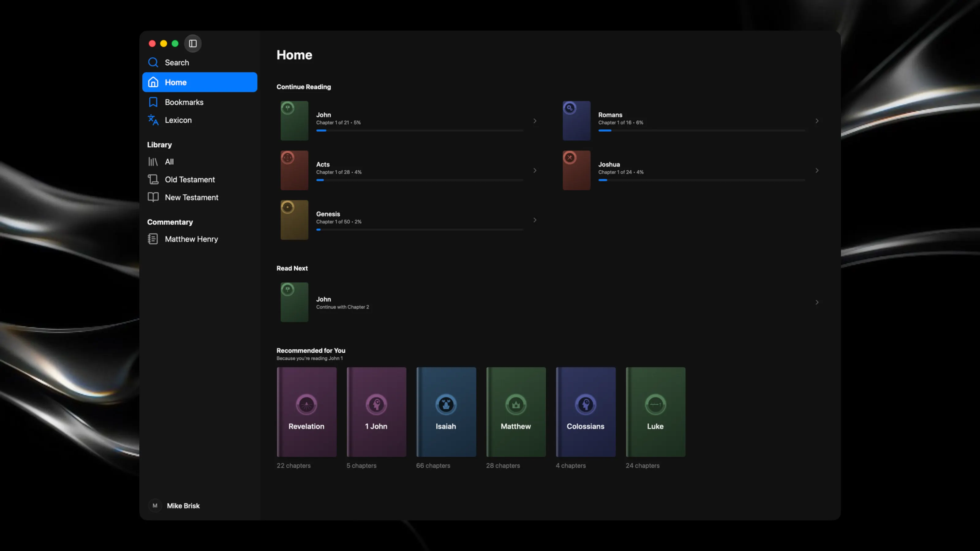Image resolution: width=980 pixels, height=551 pixels.
Task: Open the Acts row chevron
Action: [534, 171]
